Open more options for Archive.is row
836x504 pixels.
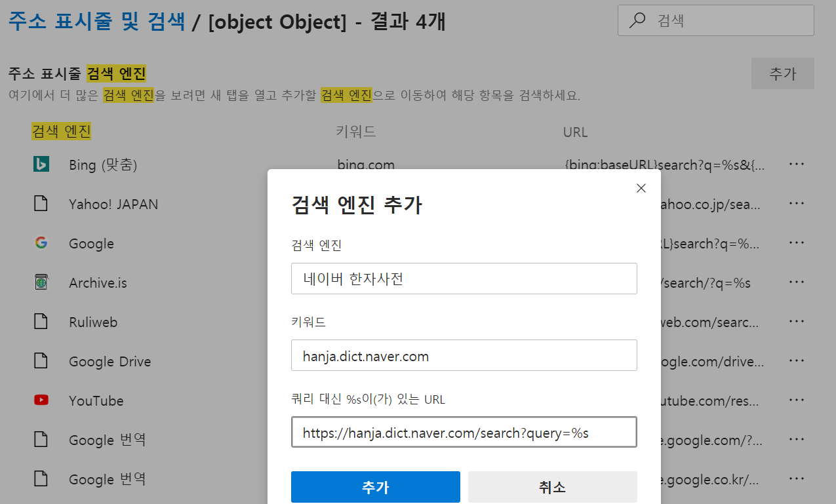797,282
